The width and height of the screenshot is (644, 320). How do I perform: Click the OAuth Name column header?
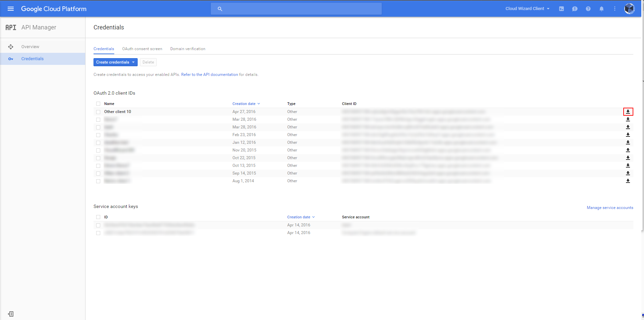109,104
